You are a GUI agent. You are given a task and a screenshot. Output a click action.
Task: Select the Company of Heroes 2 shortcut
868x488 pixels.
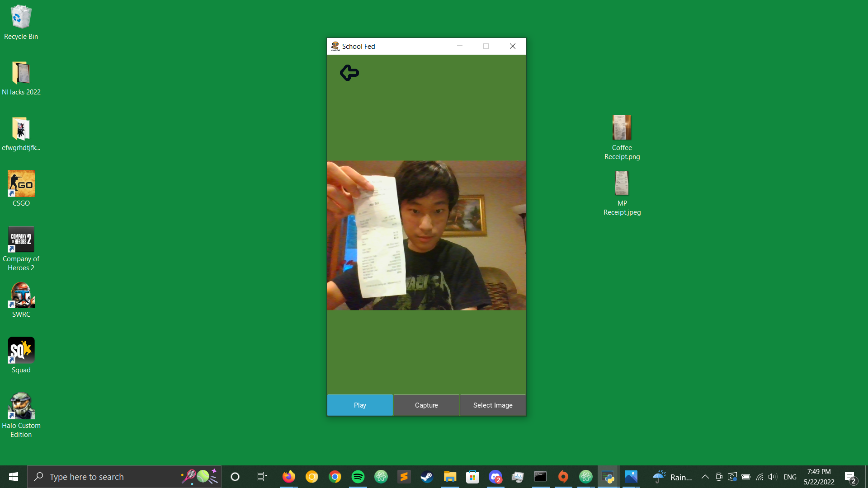(x=21, y=240)
